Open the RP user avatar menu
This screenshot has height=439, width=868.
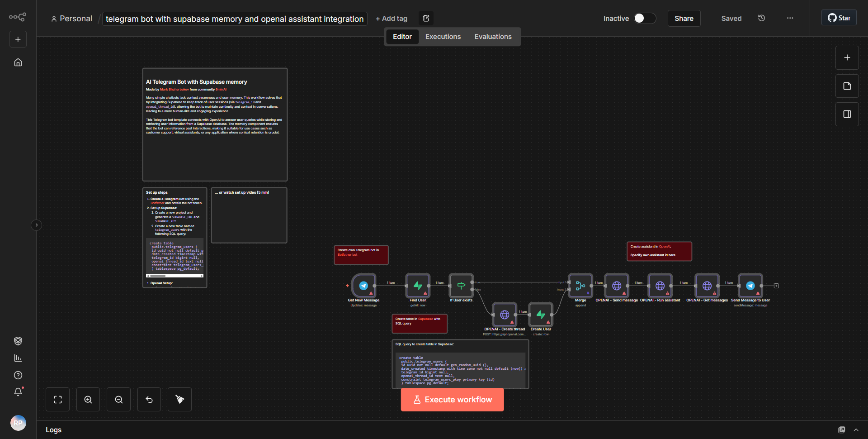[x=18, y=423]
